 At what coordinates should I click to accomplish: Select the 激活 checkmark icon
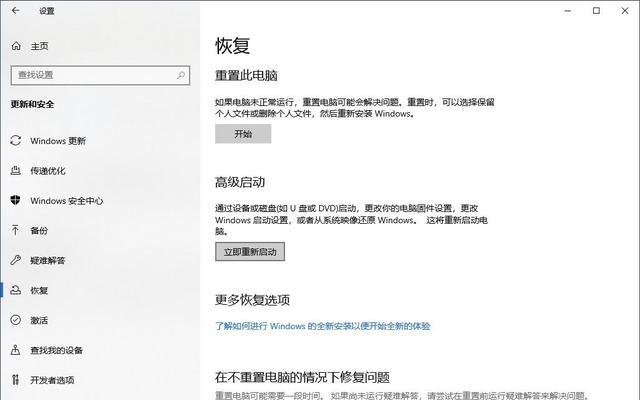[16, 320]
